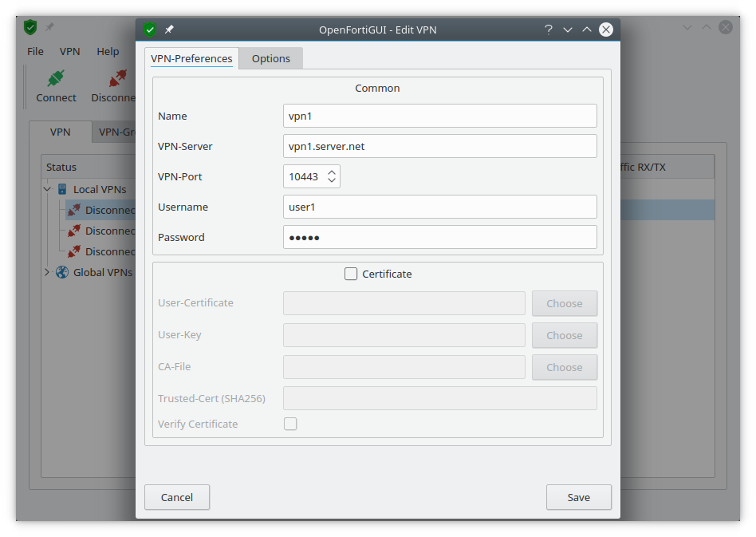Maximize the main window with up chevron
The height and width of the screenshot is (537, 756).
707,27
